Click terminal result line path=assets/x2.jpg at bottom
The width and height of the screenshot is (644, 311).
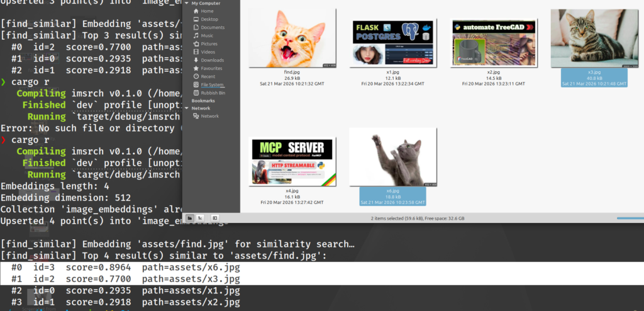pyautogui.click(x=126, y=302)
